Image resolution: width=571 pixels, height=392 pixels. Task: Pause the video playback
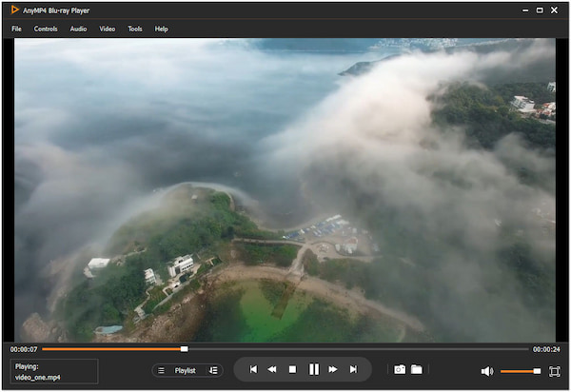[313, 369]
